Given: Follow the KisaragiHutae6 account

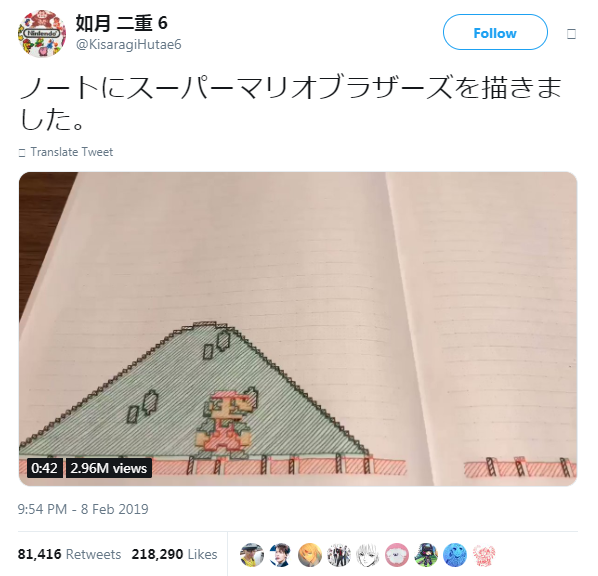Looking at the screenshot, I should 495,32.
